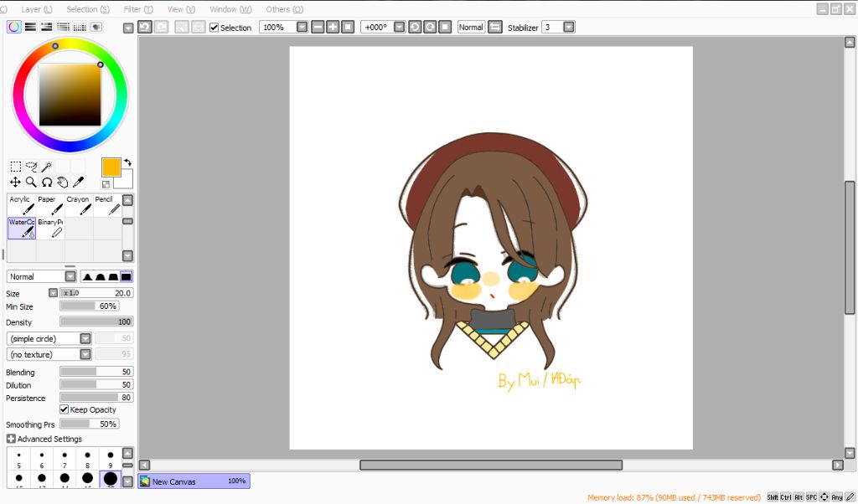The image size is (858, 504).
Task: Open the dropdown arrow beside color panel icons
Action: pyautogui.click(x=128, y=28)
